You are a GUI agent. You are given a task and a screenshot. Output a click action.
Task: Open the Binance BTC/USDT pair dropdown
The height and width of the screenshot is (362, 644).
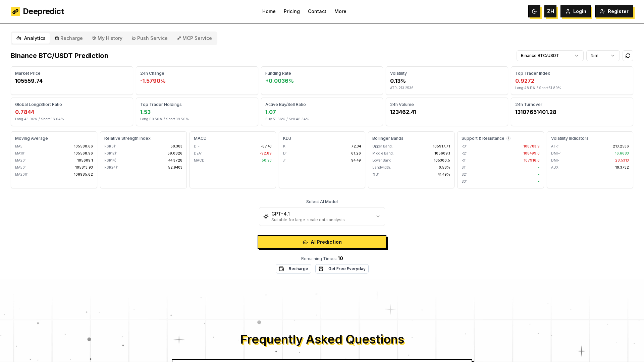click(x=550, y=56)
